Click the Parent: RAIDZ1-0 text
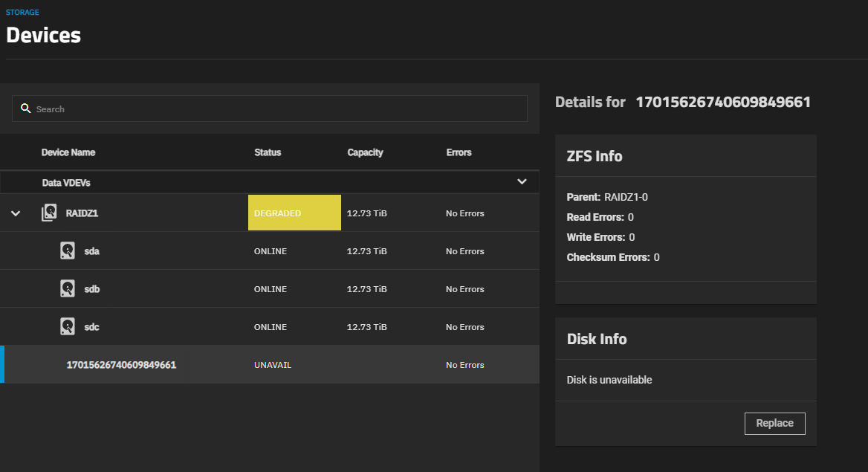 click(x=607, y=197)
